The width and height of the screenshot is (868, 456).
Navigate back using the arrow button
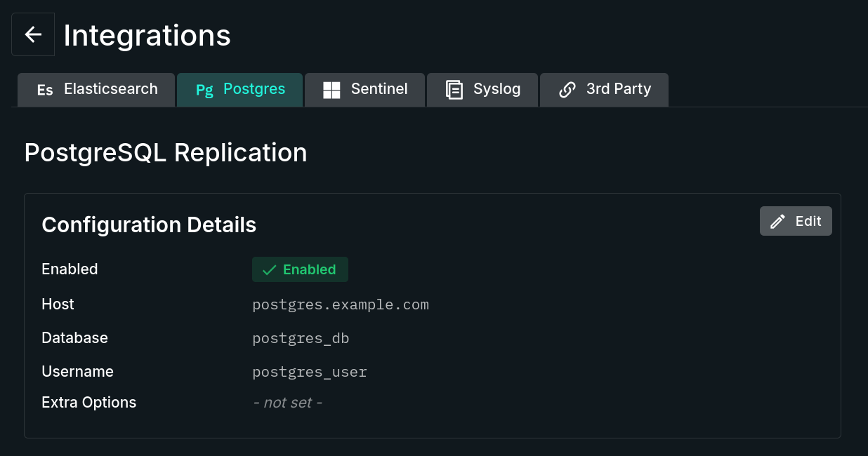point(33,34)
